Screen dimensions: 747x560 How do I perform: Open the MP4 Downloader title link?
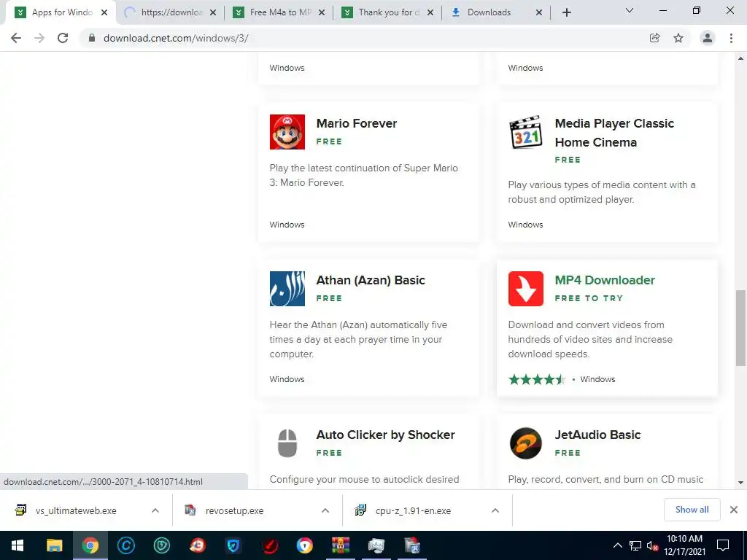[605, 280]
